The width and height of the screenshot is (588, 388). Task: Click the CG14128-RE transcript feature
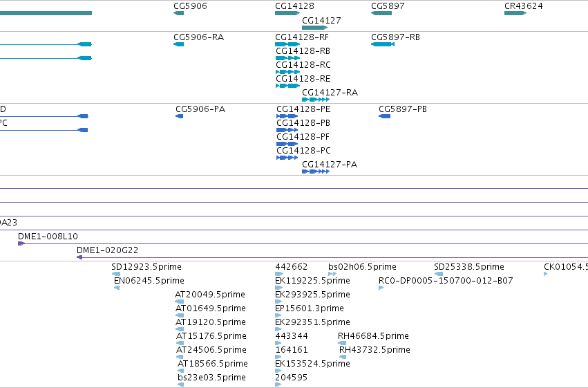[287, 86]
